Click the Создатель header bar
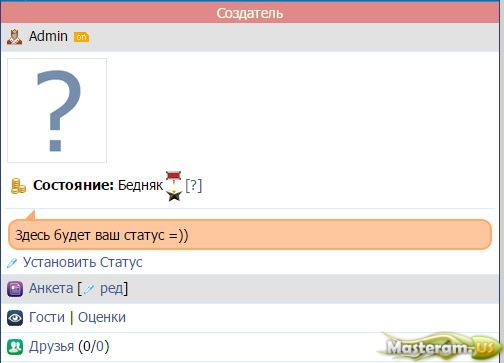Screen dimensions: 504x363 [x=250, y=13]
